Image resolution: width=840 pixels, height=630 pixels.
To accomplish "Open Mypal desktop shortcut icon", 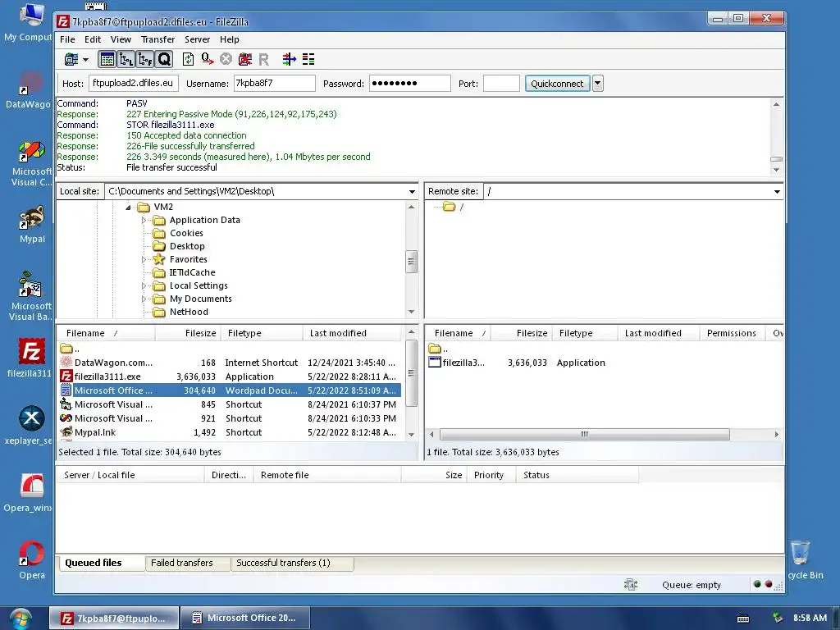I will [x=32, y=224].
